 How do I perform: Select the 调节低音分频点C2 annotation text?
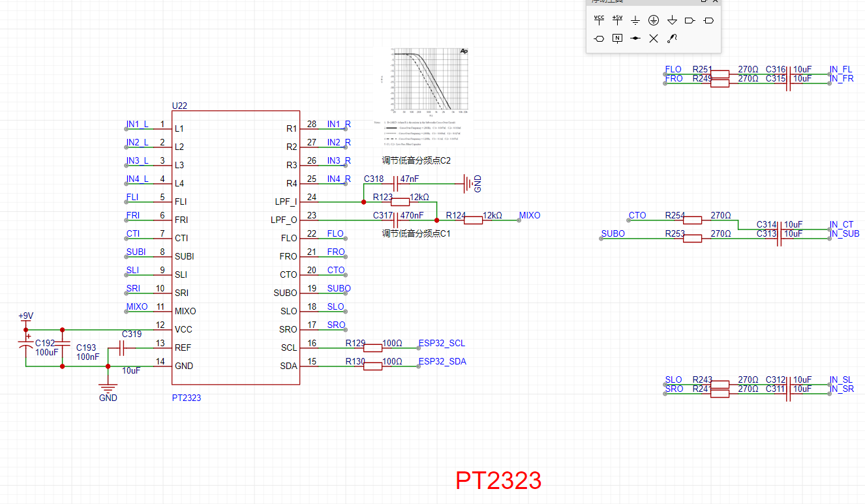pyautogui.click(x=416, y=160)
